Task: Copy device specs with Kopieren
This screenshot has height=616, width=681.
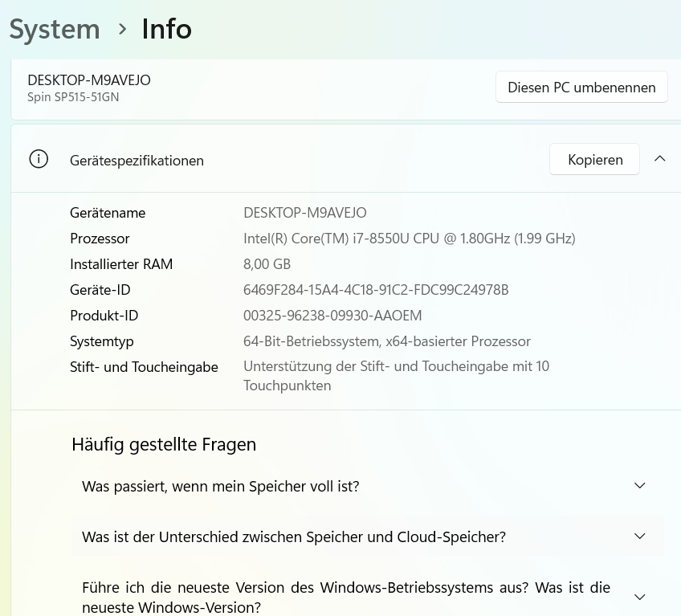Action: [594, 160]
